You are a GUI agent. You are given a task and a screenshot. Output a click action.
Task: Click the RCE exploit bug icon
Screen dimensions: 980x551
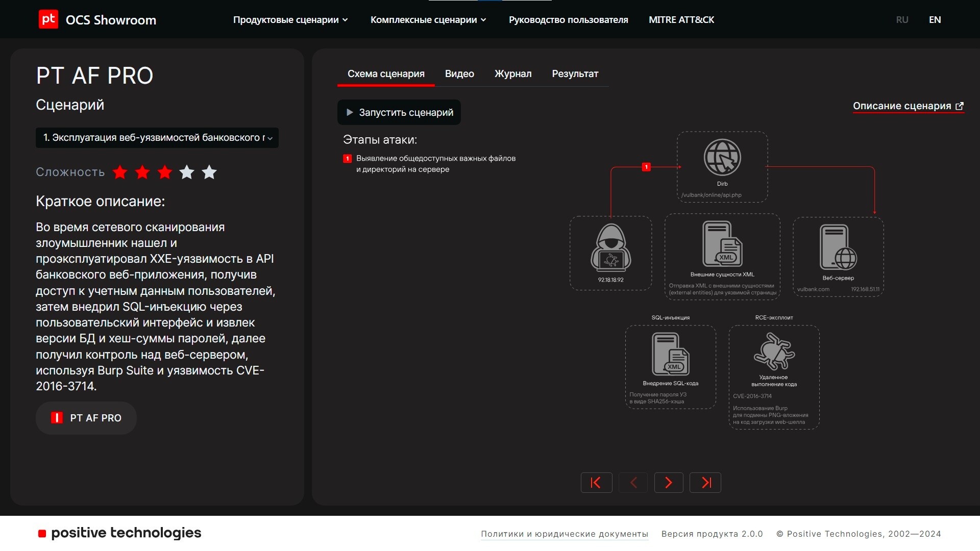(x=774, y=351)
